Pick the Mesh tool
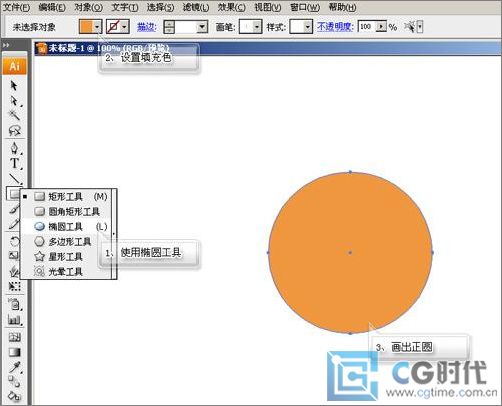The image size is (502, 406). point(14,338)
